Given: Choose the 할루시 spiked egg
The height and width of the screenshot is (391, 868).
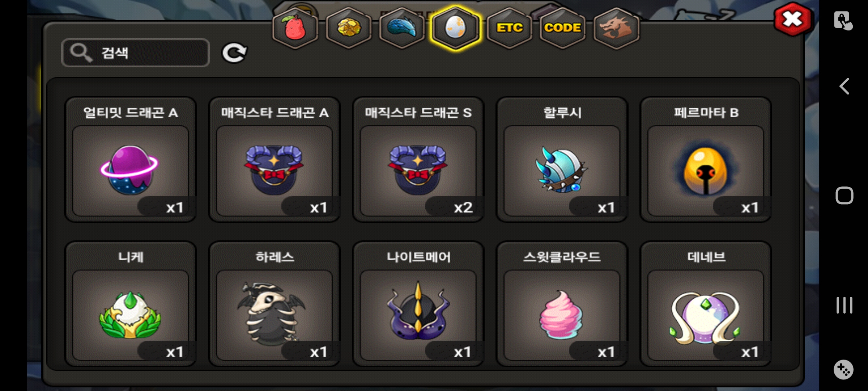Looking at the screenshot, I should click(562, 159).
